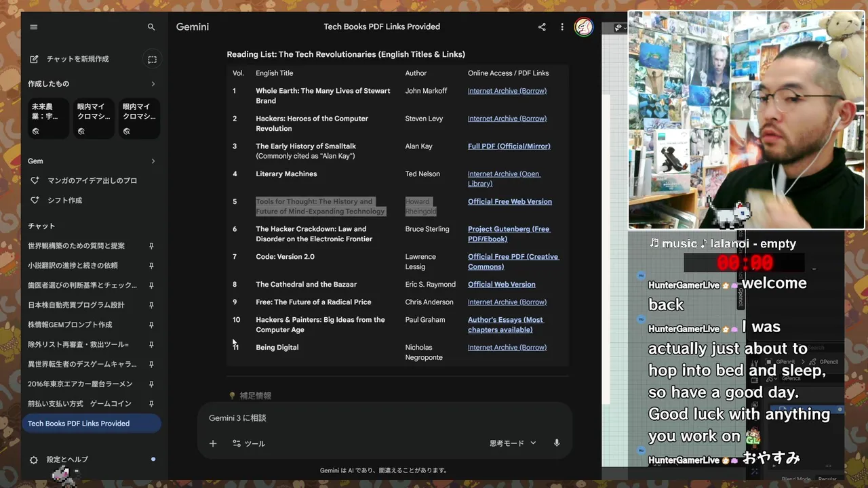The height and width of the screenshot is (488, 868).
Task: Open Internet Archive (Open Library) link
Action: pos(504,179)
